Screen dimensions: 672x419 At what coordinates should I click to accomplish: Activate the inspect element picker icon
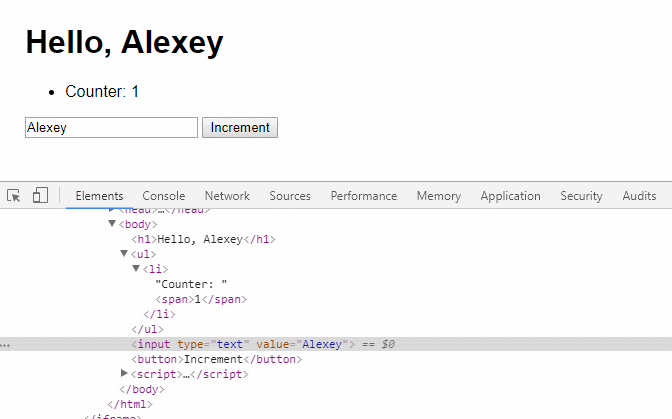click(14, 196)
